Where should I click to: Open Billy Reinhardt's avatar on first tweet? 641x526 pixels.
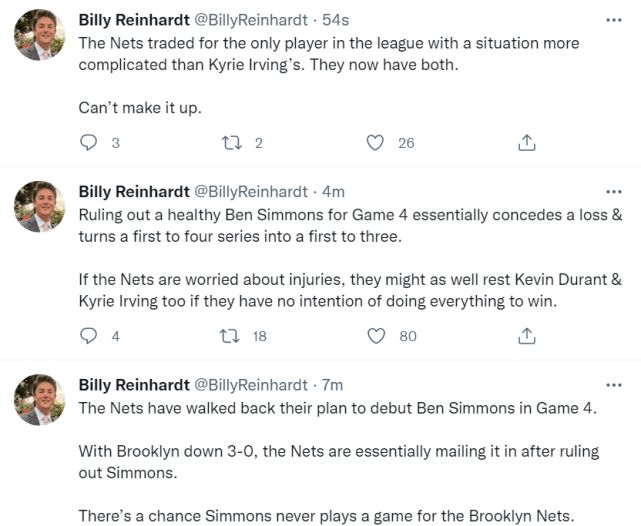click(x=40, y=36)
